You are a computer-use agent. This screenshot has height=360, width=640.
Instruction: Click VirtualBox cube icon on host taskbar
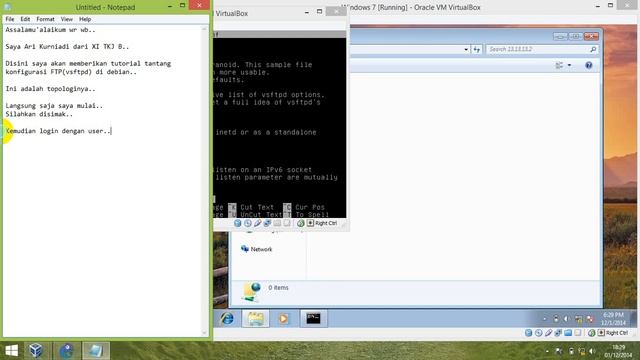point(36,351)
